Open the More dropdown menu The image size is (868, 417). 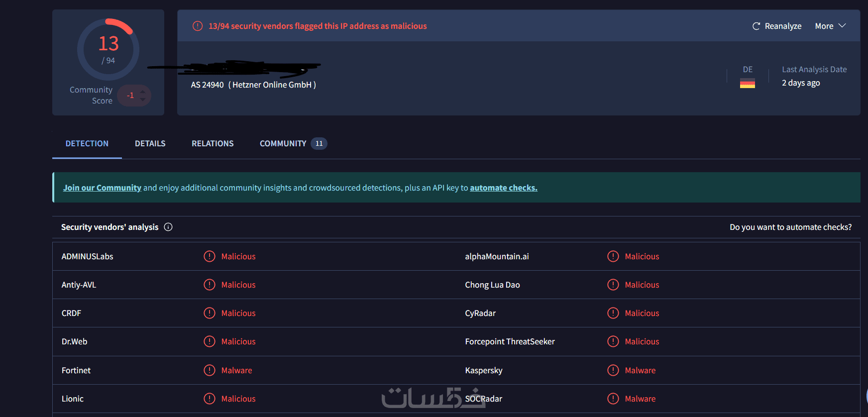(x=830, y=26)
